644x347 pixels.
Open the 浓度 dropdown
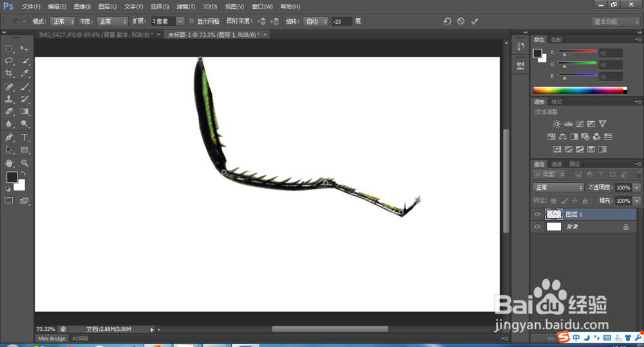113,21
